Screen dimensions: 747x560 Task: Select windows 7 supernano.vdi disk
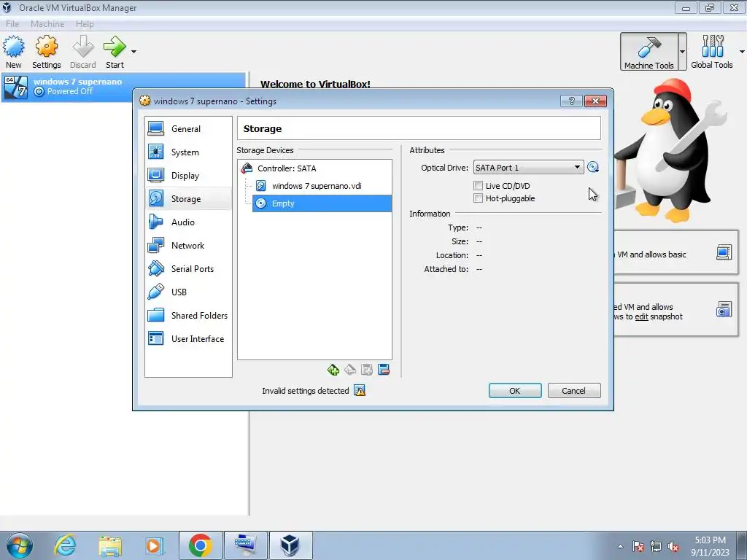[x=322, y=186]
